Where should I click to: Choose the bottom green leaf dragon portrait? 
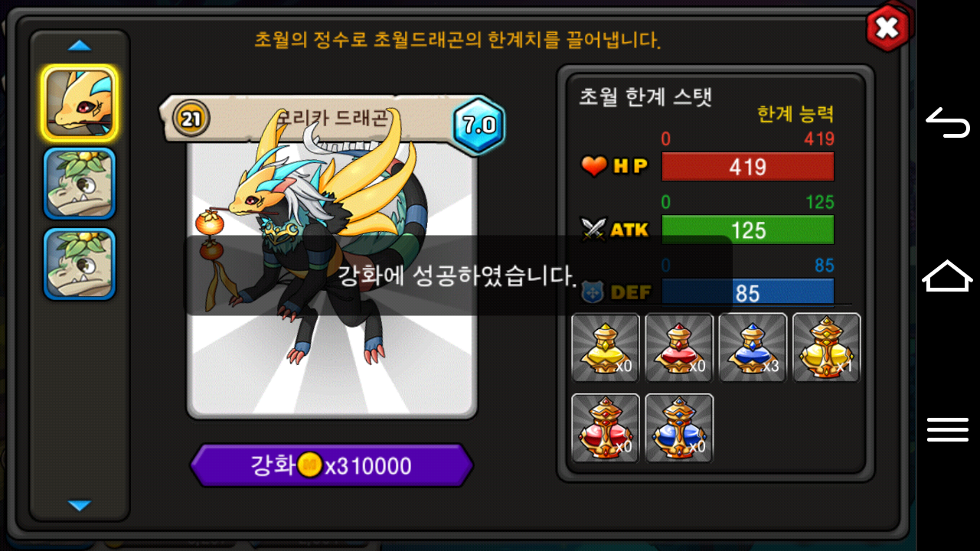80,264
